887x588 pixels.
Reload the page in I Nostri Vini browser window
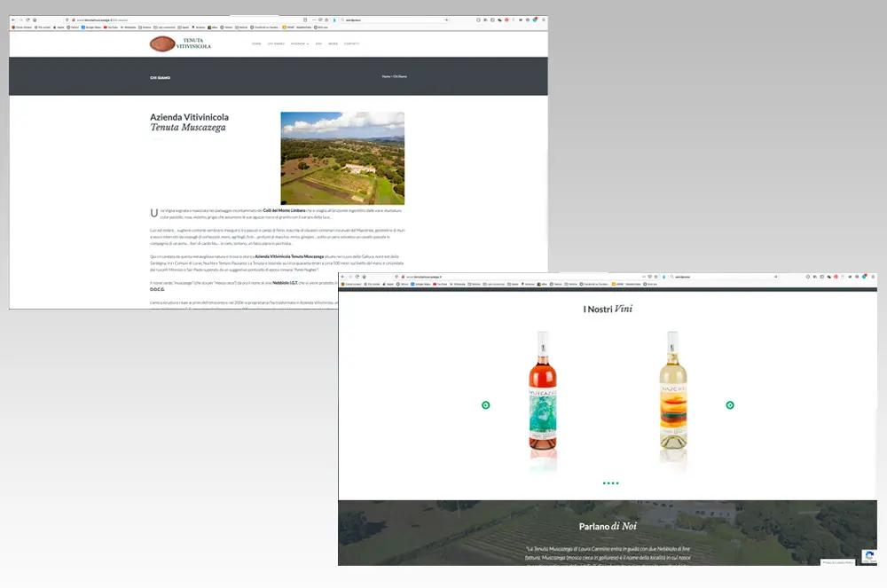357,277
